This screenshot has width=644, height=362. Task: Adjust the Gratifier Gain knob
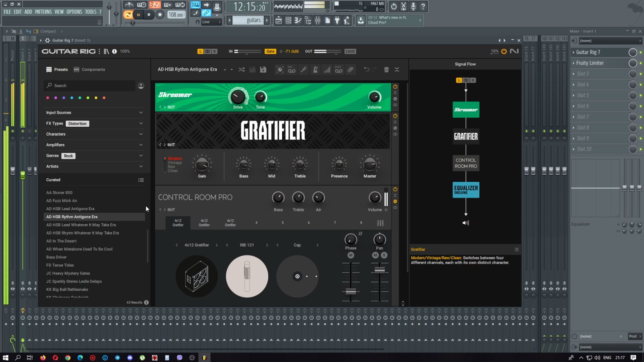202,165
